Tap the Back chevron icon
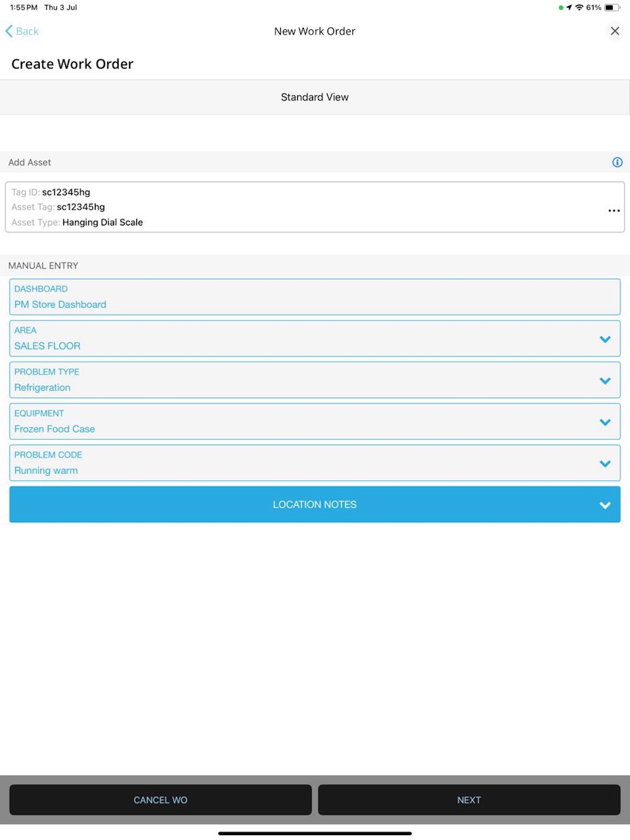The image size is (630, 840). (x=10, y=31)
